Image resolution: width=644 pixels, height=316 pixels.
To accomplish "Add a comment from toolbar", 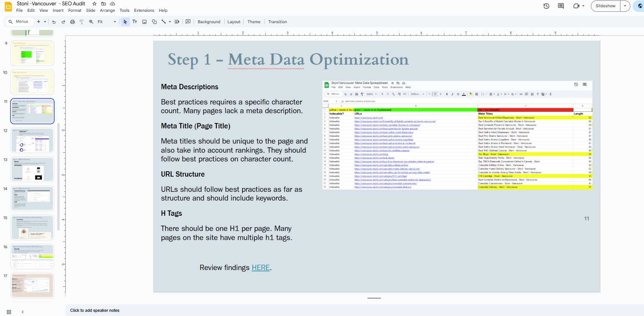I will pyautogui.click(x=188, y=22).
